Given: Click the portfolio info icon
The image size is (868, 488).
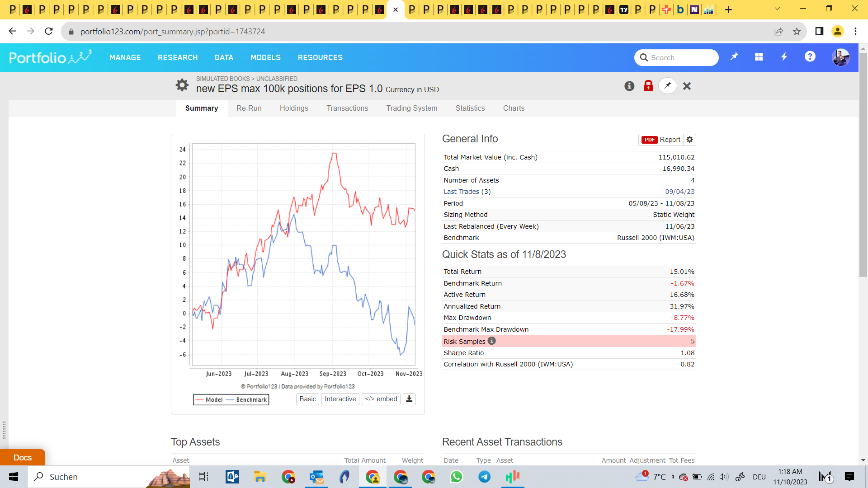Looking at the screenshot, I should (x=629, y=86).
